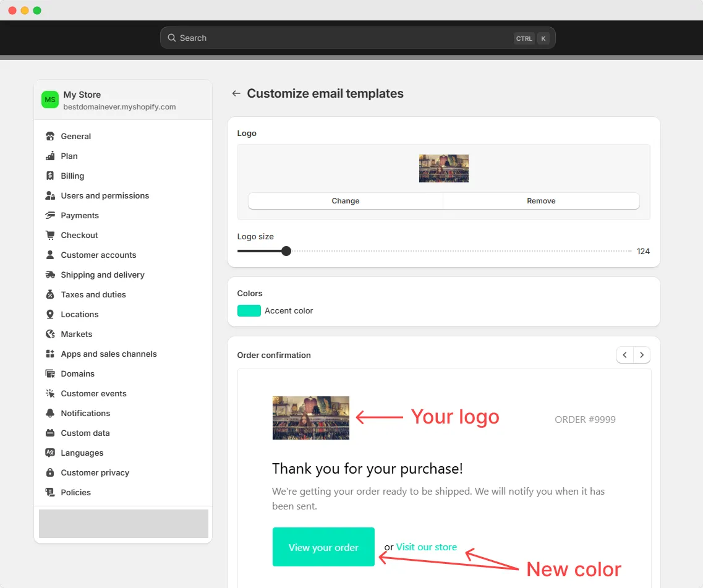This screenshot has height=588, width=703.
Task: Click the Languages translation icon
Action: 50,453
